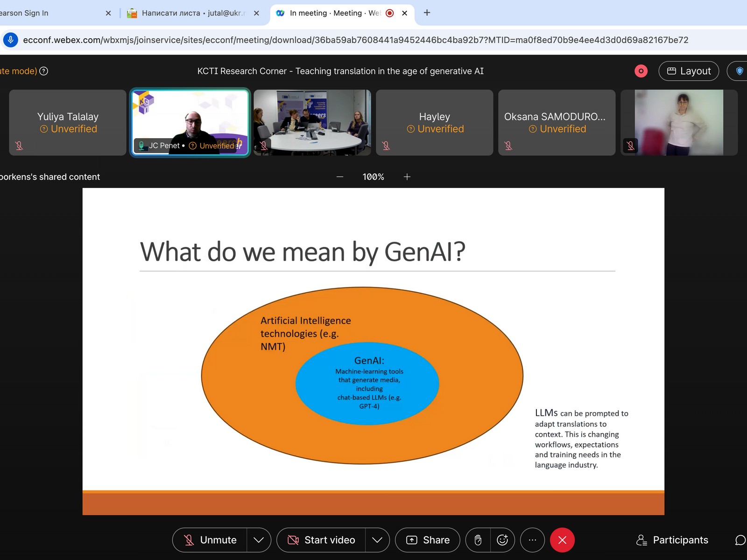Expand video options arrow beside Start video

pos(377,540)
